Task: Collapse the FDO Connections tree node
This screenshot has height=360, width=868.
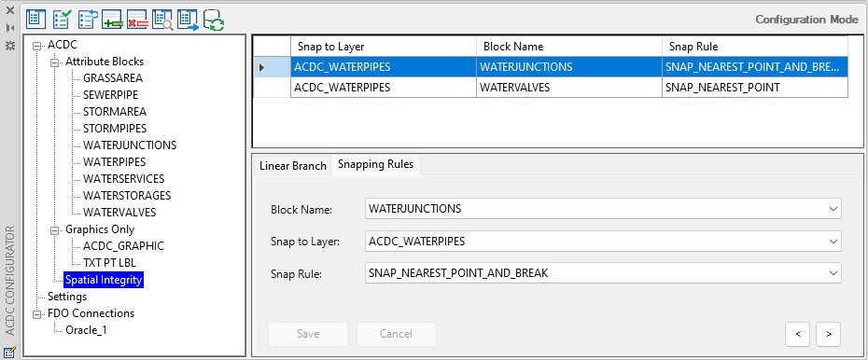Action: [37, 313]
